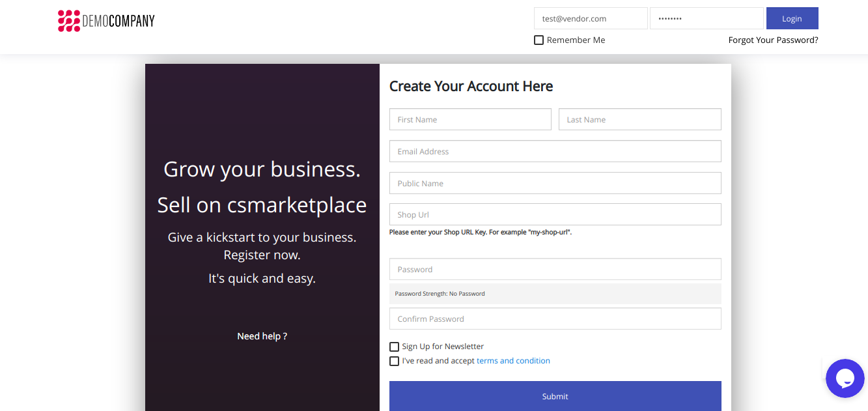868x411 pixels.
Task: Click the login email field in header
Action: [590, 19]
